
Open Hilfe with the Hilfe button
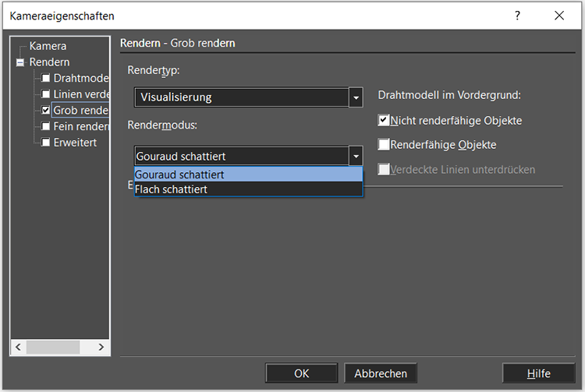(539, 373)
